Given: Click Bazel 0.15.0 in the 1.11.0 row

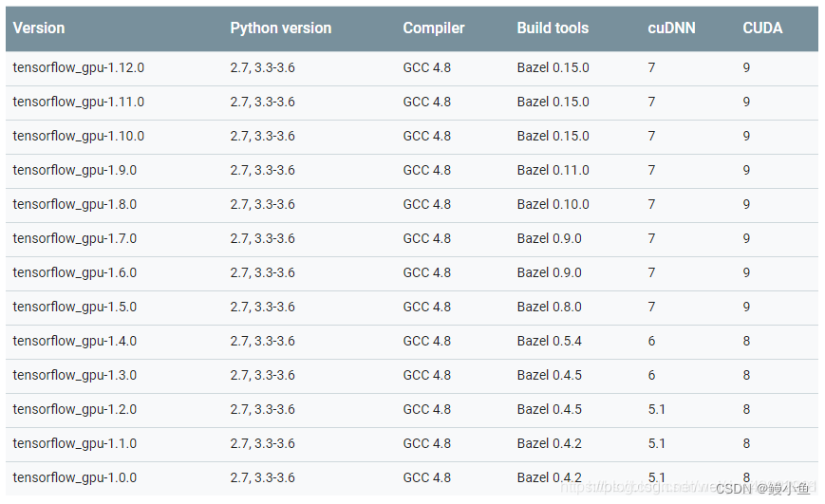Looking at the screenshot, I should click(553, 103).
